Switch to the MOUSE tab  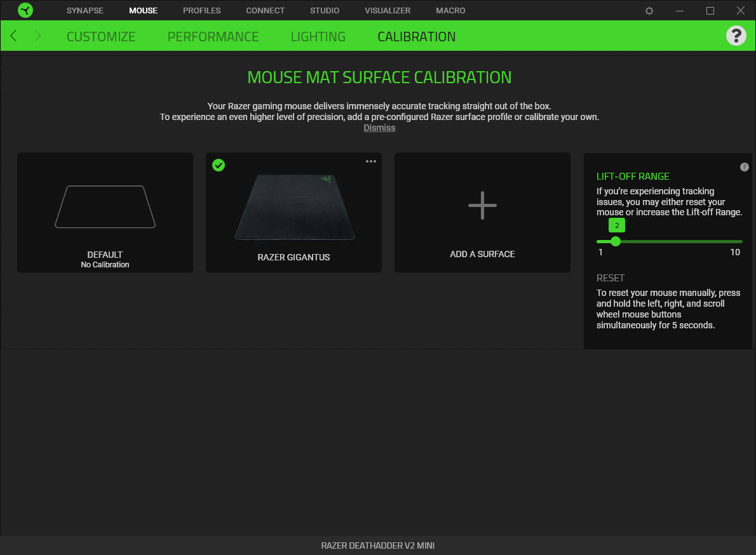click(143, 11)
